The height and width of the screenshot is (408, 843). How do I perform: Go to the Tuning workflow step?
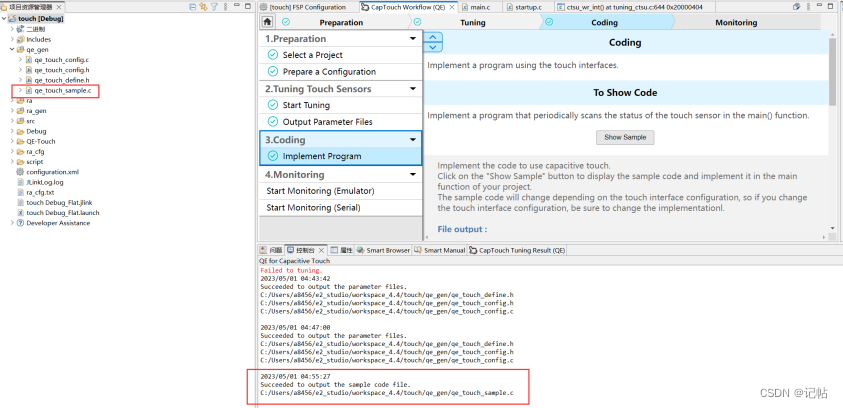pos(473,23)
